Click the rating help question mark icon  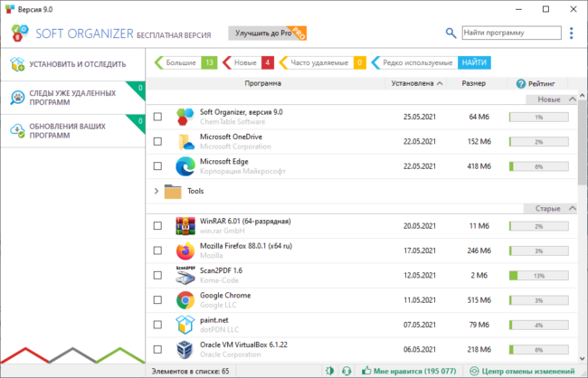tap(520, 83)
